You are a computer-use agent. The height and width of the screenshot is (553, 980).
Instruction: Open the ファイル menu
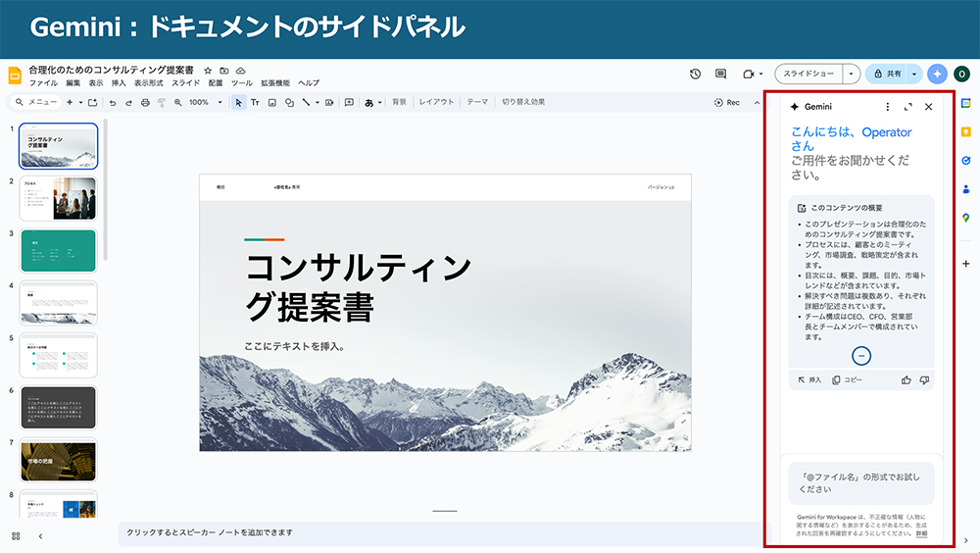click(x=43, y=83)
